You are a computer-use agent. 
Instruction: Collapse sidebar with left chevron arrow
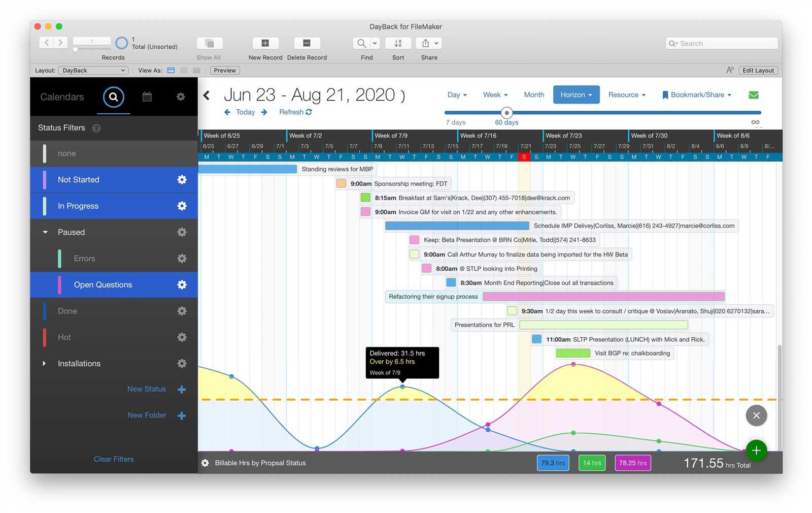(207, 95)
